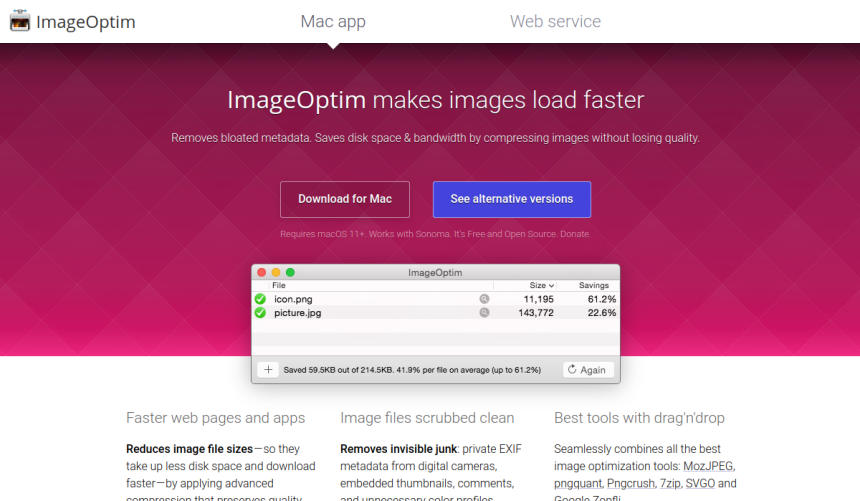Open the SVGO link

point(700,483)
